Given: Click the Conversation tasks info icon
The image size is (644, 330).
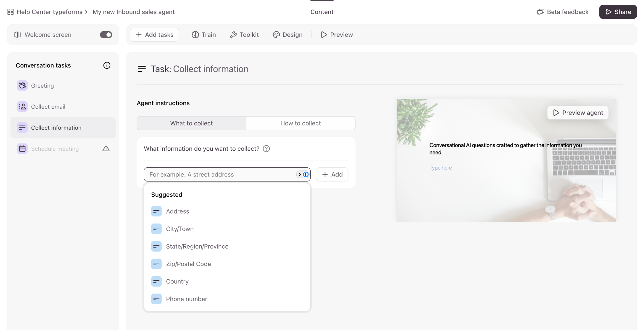Looking at the screenshot, I should pyautogui.click(x=107, y=65).
